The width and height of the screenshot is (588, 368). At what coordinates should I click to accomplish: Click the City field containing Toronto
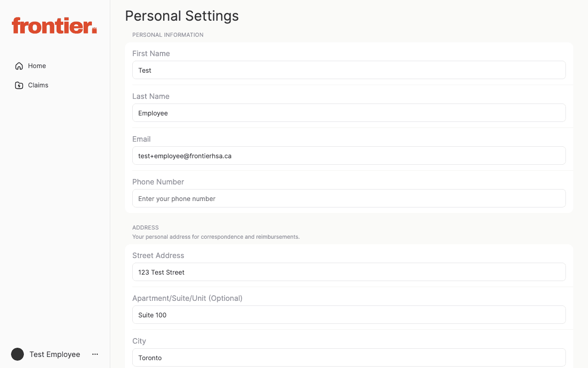click(x=349, y=357)
